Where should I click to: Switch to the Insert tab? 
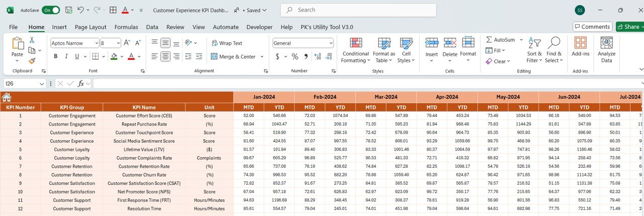(x=59, y=27)
